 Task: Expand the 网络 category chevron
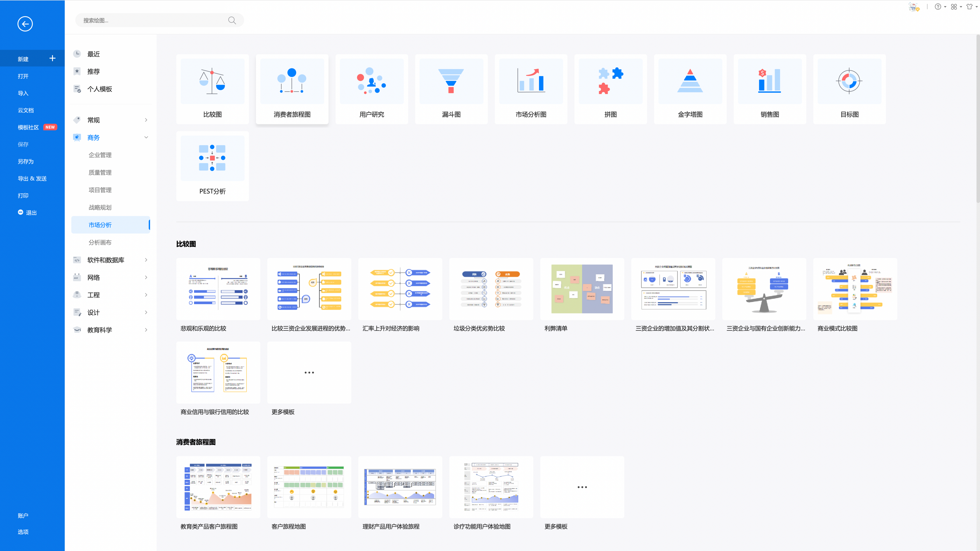pos(146,277)
